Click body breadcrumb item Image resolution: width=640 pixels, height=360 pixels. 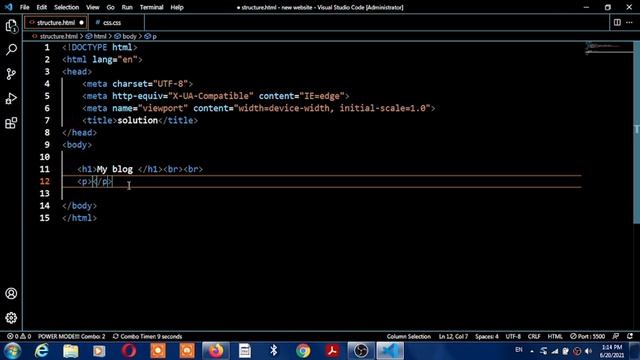click(x=129, y=36)
